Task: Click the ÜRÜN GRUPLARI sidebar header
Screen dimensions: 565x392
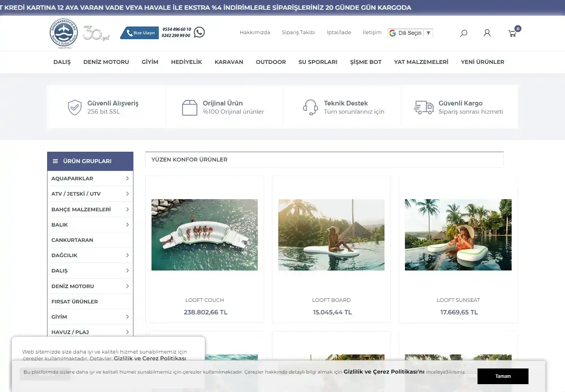Action: tap(90, 161)
